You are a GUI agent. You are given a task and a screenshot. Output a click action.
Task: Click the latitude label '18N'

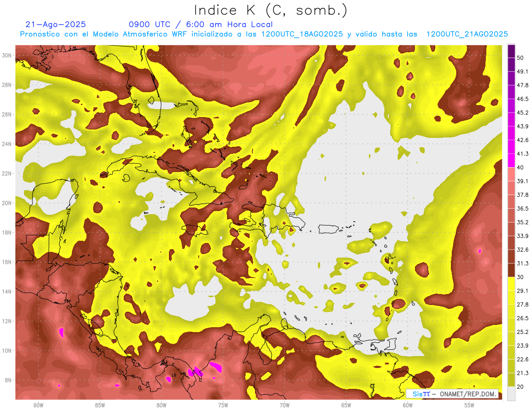[6, 233]
